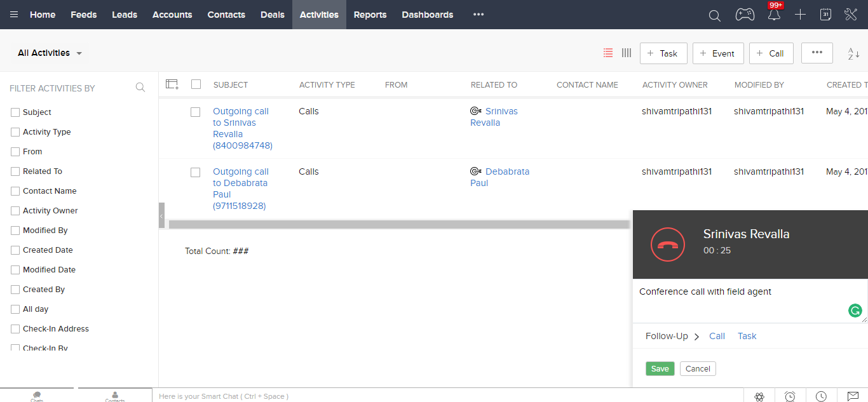Screen dimensions: 868x402
Task: Open the setup tools icon
Action: pyautogui.click(x=851, y=15)
